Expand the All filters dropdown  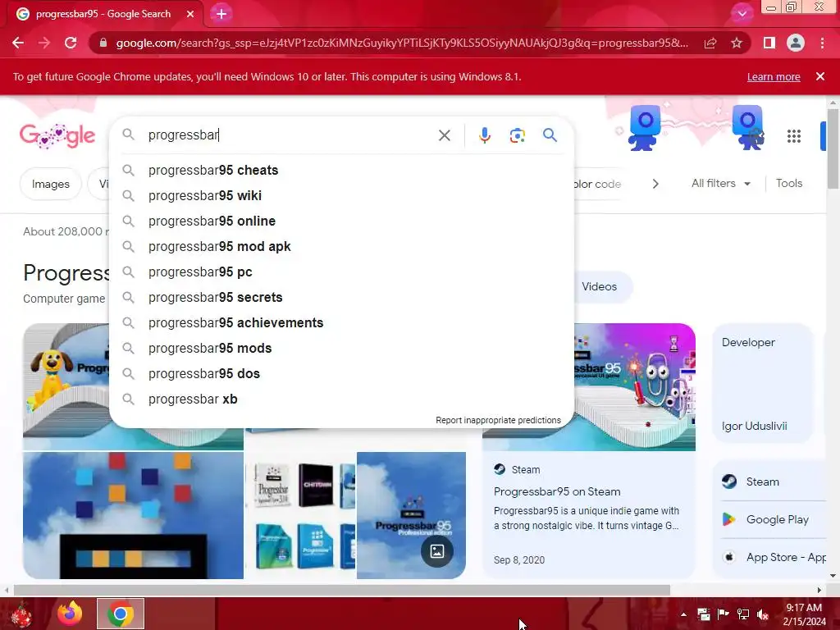pyautogui.click(x=720, y=183)
